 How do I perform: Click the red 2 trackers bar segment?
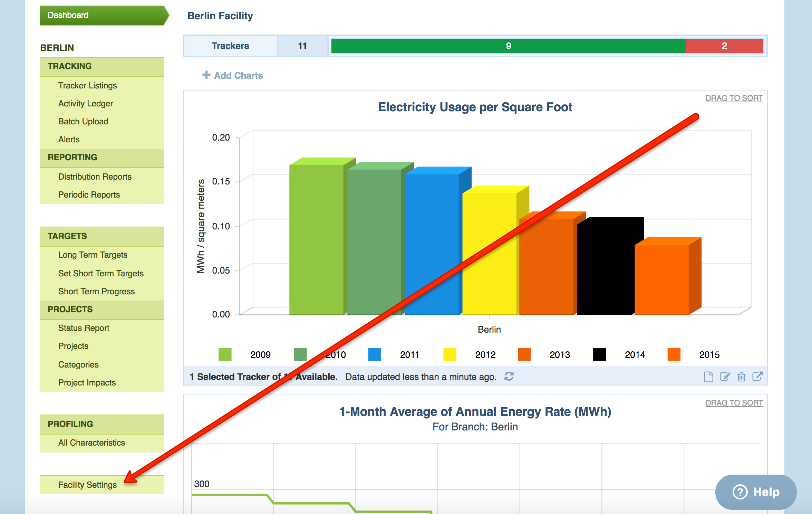click(x=724, y=46)
